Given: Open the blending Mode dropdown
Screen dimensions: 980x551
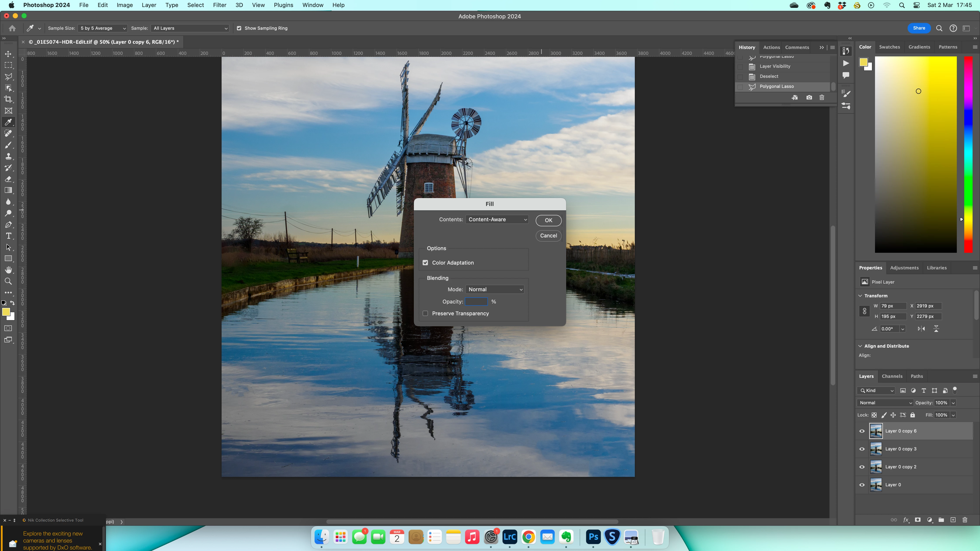Looking at the screenshot, I should point(495,289).
